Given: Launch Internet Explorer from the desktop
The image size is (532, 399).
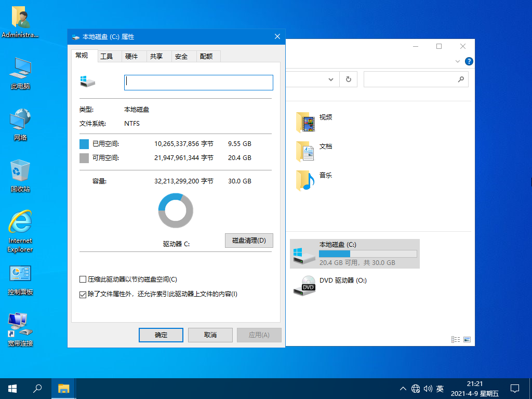Looking at the screenshot, I should [x=20, y=231].
